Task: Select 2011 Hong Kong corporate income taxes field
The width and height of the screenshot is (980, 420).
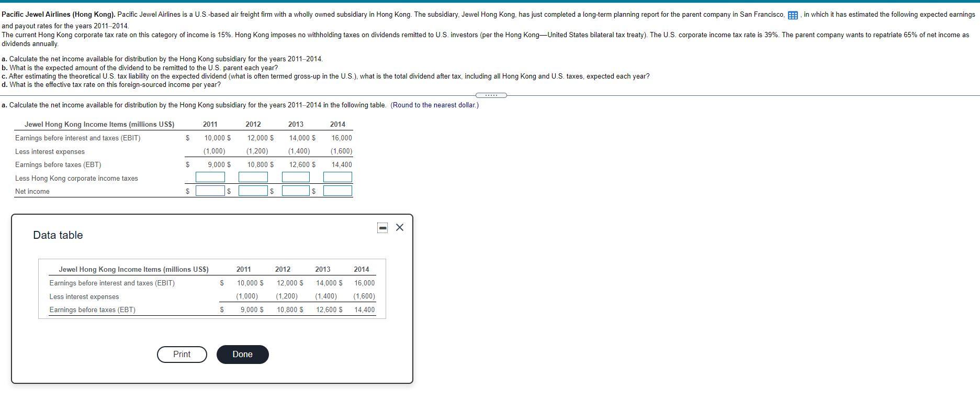Action: pos(210,178)
